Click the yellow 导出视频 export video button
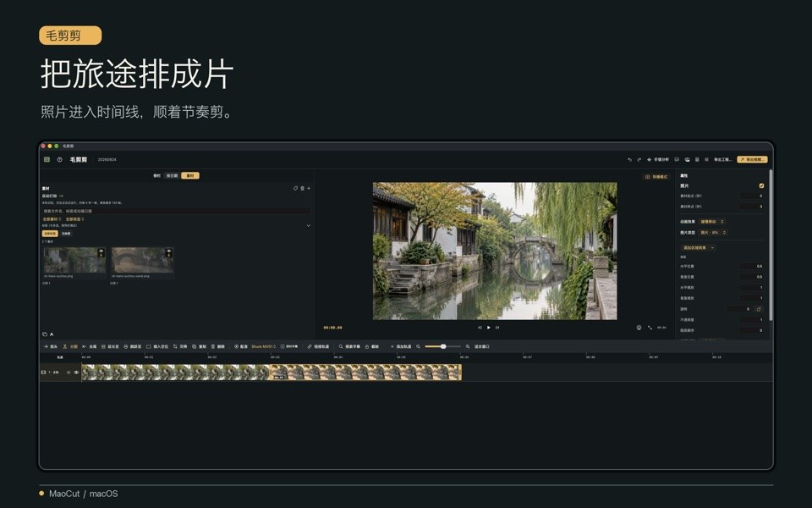This screenshot has width=812, height=508. [x=752, y=160]
